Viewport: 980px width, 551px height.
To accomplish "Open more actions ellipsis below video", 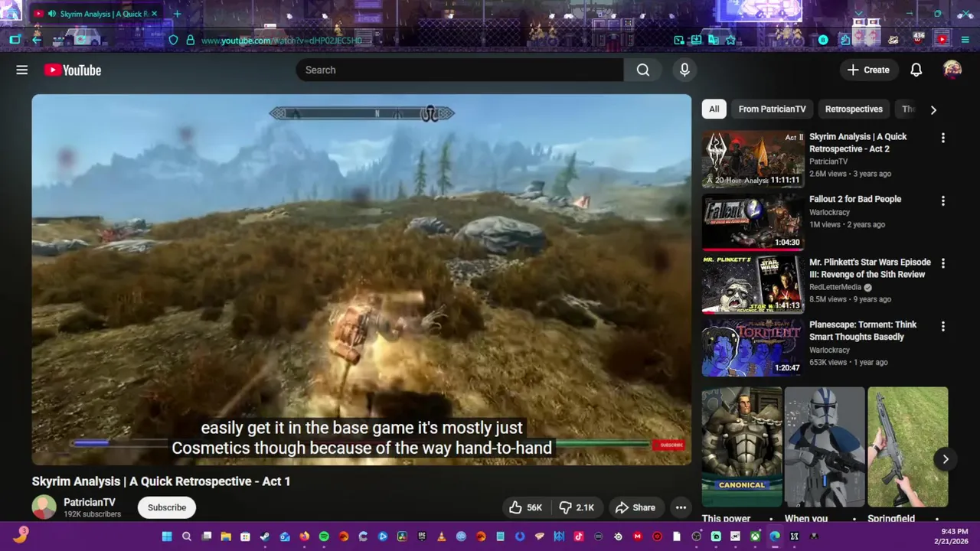I will [x=681, y=507].
